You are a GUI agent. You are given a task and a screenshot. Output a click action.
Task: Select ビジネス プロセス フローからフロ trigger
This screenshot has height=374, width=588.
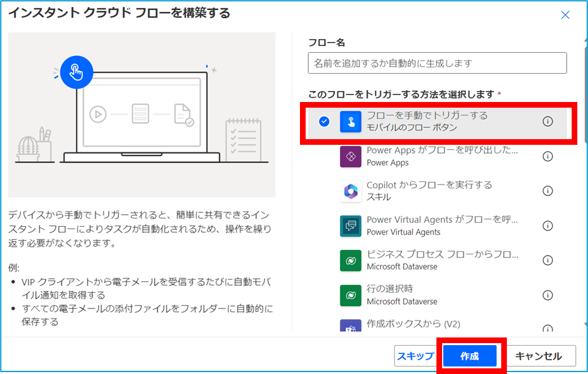(437, 260)
